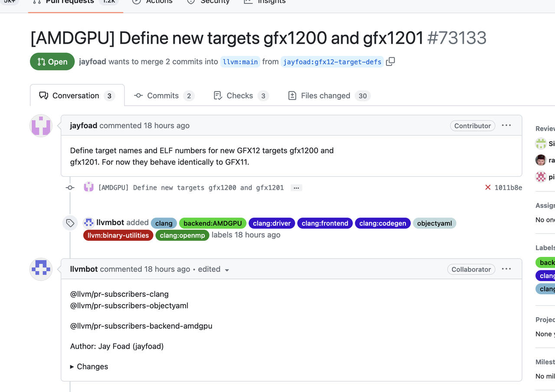This screenshot has height=392, width=555.
Task: Expand the Changes disclosure triangle
Action: pos(72,366)
